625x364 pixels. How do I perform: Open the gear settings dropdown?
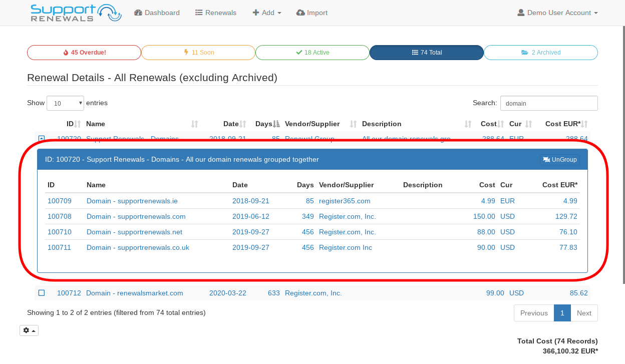point(29,330)
